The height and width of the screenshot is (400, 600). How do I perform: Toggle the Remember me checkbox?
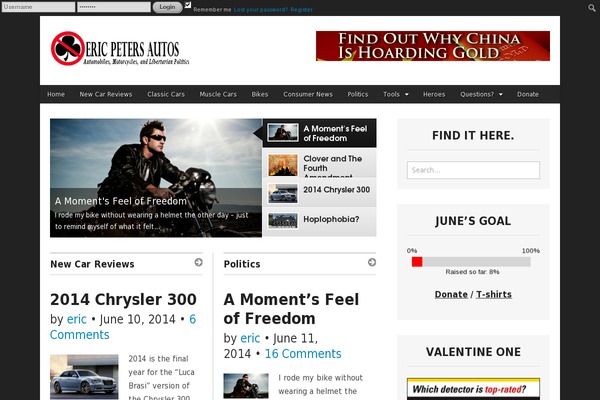(188, 5)
